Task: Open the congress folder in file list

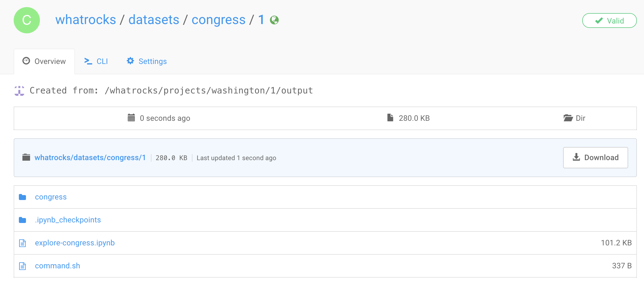Action: (x=51, y=197)
